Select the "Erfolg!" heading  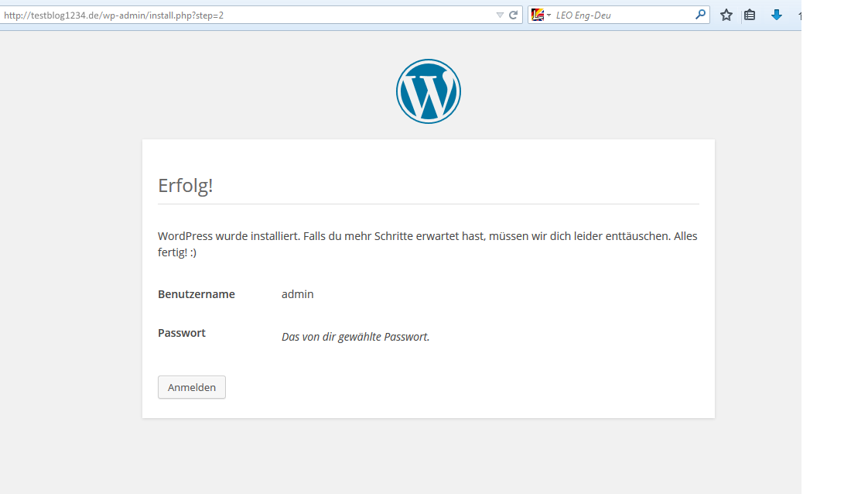[186, 185]
